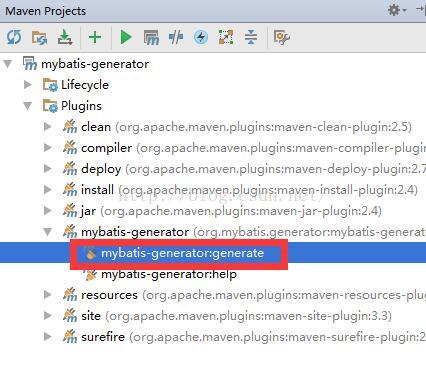Expand the surefire plugin node
This screenshot has width=426, height=369.
coord(48,337)
